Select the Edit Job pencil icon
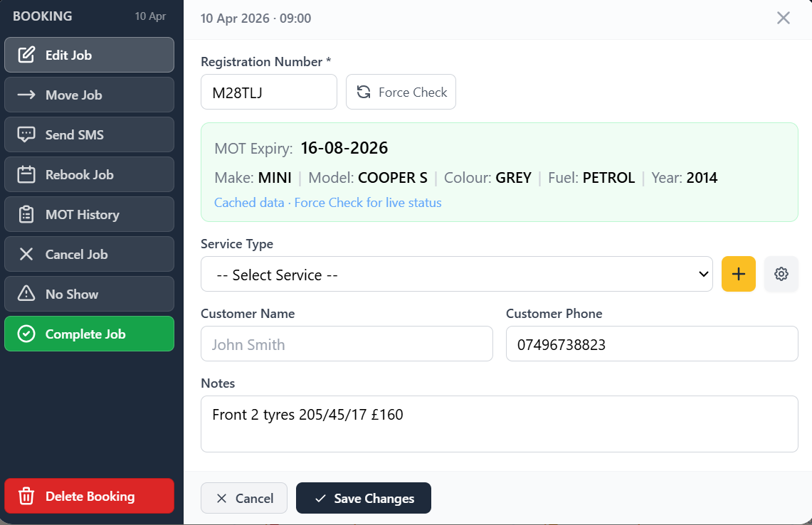812x525 pixels. (x=29, y=55)
